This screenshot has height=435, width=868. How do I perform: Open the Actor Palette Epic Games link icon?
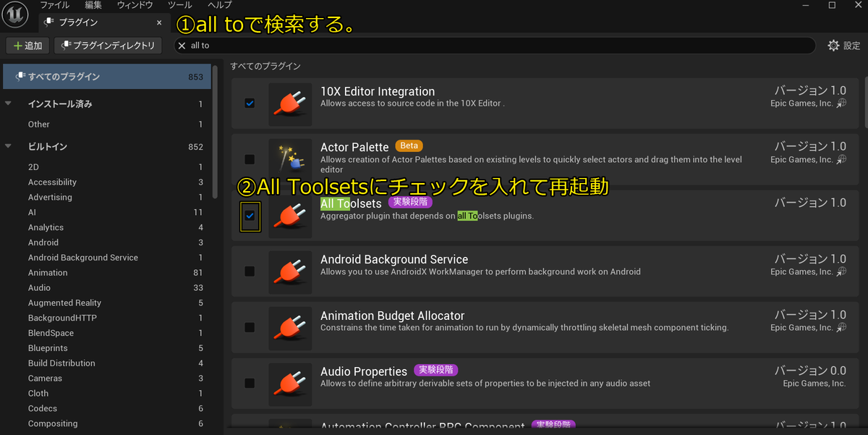(x=841, y=159)
